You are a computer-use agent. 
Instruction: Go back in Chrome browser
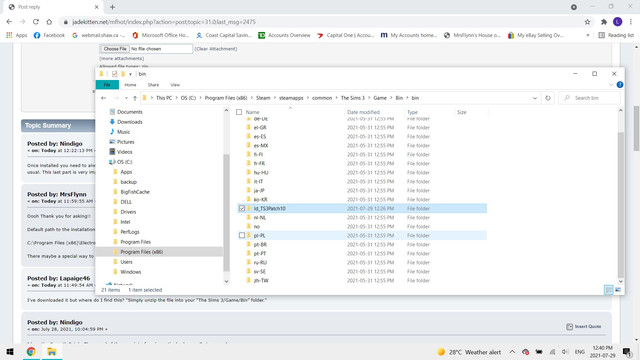(9, 22)
